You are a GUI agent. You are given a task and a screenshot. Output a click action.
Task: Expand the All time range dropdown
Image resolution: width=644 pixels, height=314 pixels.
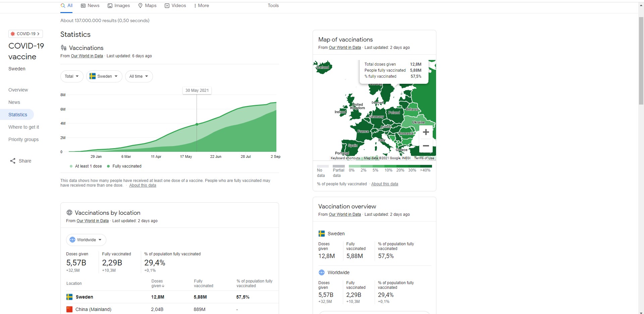[x=139, y=76]
